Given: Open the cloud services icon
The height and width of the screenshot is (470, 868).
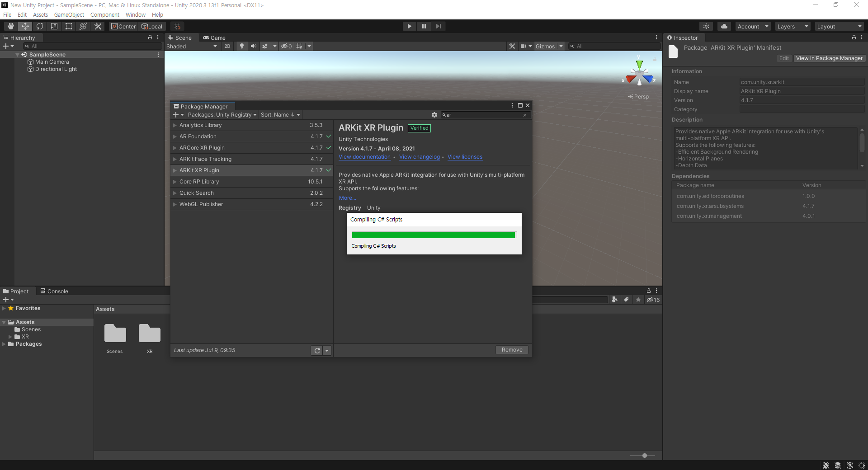Looking at the screenshot, I should coord(724,26).
